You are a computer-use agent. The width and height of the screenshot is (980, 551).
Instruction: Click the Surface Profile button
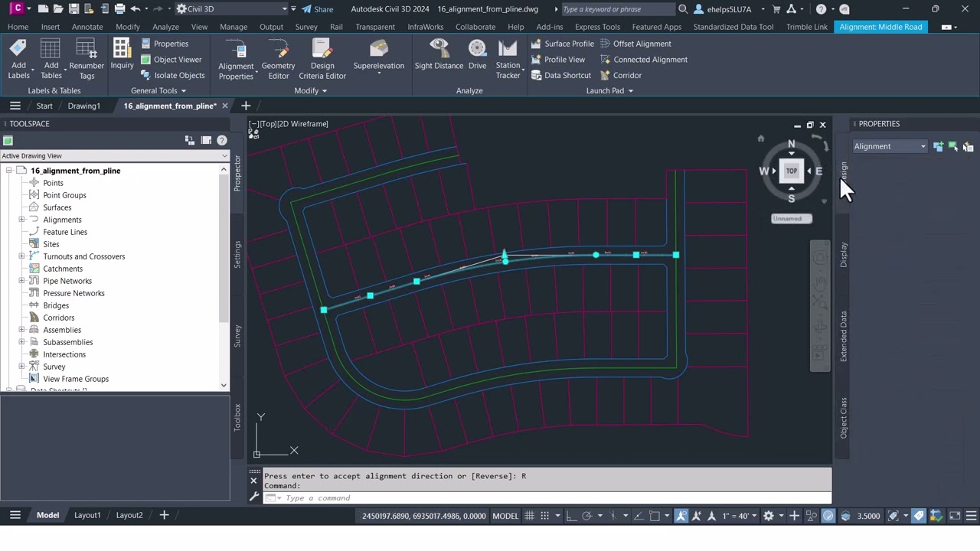click(562, 44)
